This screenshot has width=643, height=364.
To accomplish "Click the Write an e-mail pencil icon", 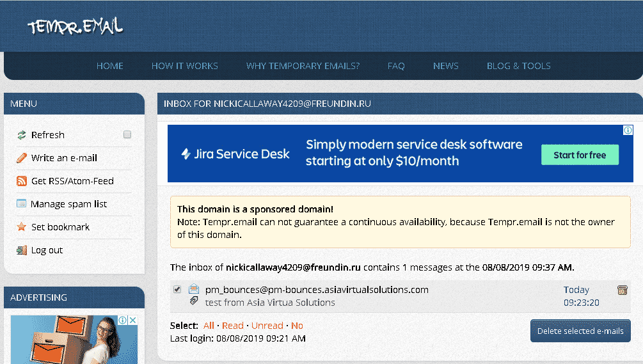I will pos(22,158).
